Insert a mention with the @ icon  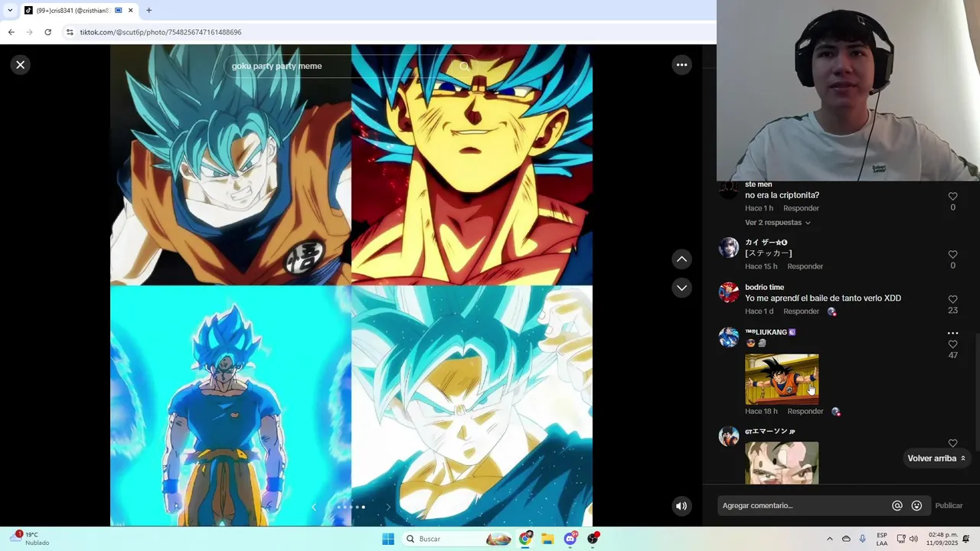[x=897, y=506]
